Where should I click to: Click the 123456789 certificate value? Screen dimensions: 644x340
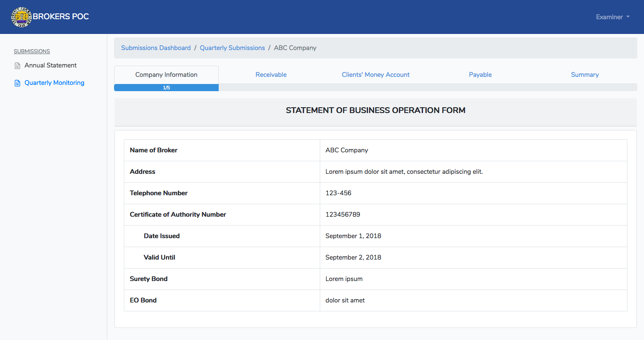pos(343,214)
